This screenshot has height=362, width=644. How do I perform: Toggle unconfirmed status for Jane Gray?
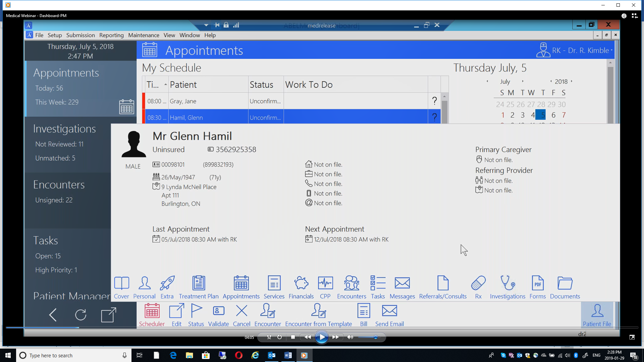(435, 101)
